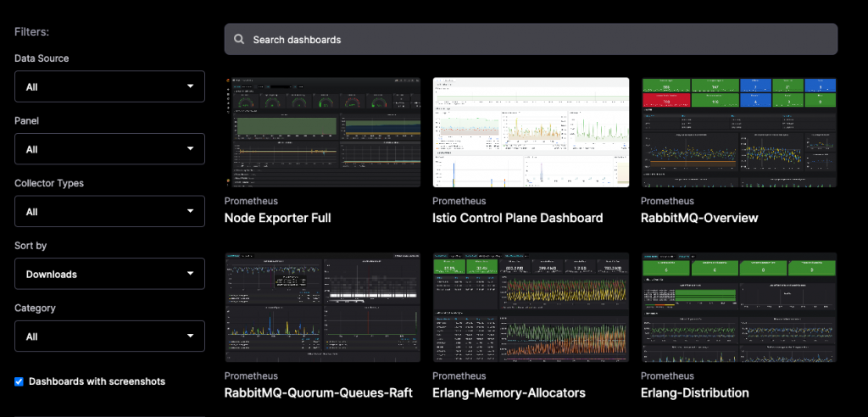Image resolution: width=868 pixels, height=417 pixels.
Task: Open Erlang-Distribution screenshot thumbnail
Action: 739,308
